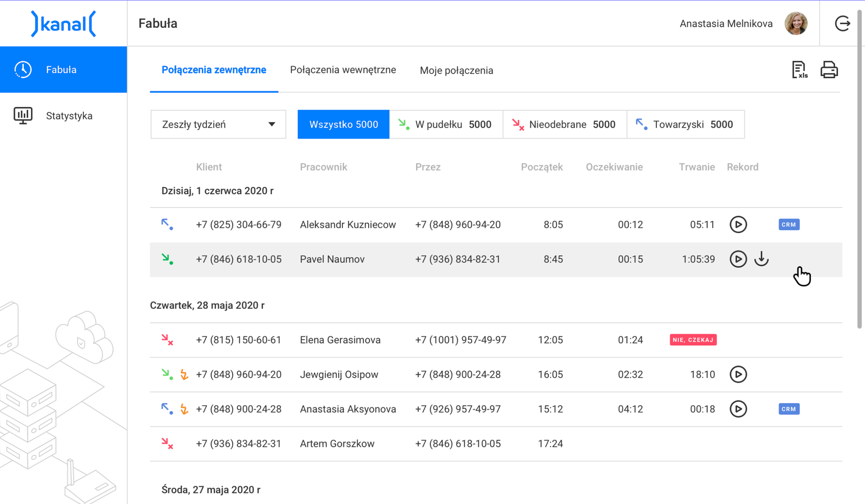Open the Moje połączenia tab
The height and width of the screenshot is (504, 865).
(456, 71)
